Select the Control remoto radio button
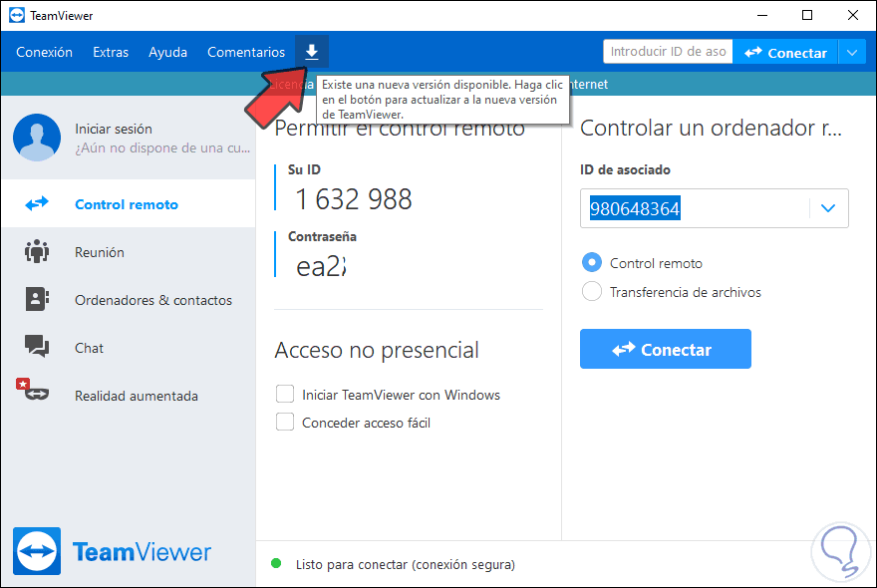The image size is (877, 588). coord(592,262)
